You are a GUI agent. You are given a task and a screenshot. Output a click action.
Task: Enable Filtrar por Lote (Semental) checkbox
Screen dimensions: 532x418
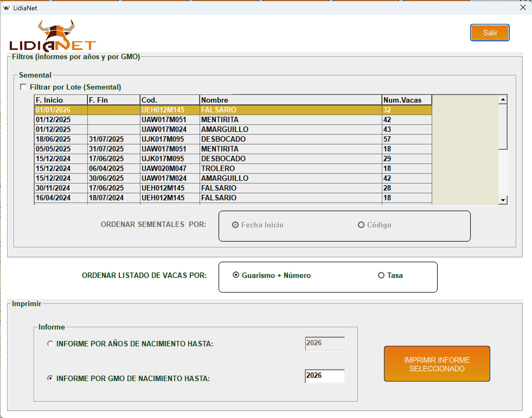(x=24, y=87)
